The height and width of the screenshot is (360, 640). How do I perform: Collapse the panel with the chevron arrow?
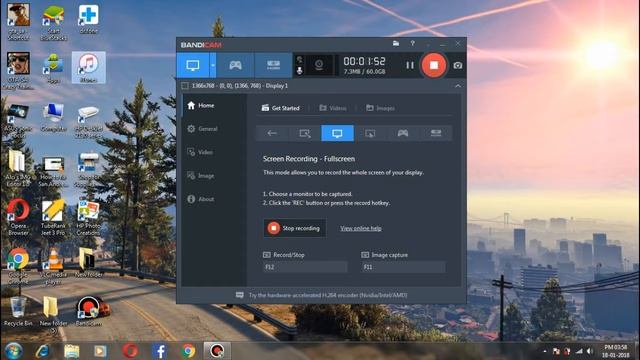click(x=458, y=86)
